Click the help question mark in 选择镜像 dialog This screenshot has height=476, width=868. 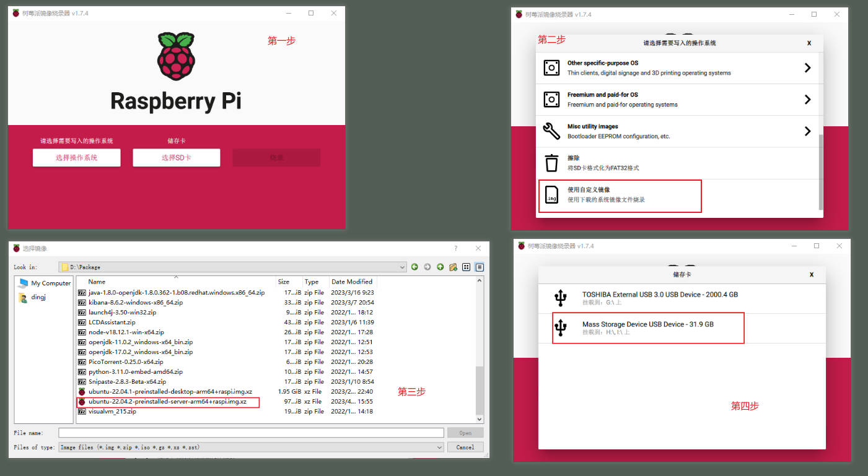point(456,248)
